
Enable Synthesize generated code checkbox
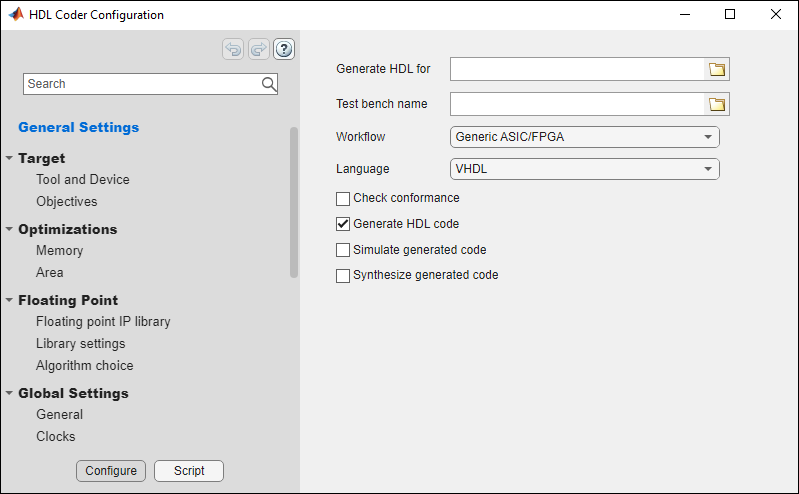click(343, 276)
